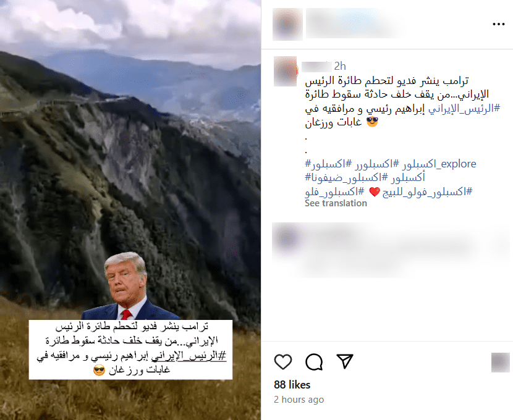Share the post with the paper plane icon
513x420 pixels.
point(345,361)
